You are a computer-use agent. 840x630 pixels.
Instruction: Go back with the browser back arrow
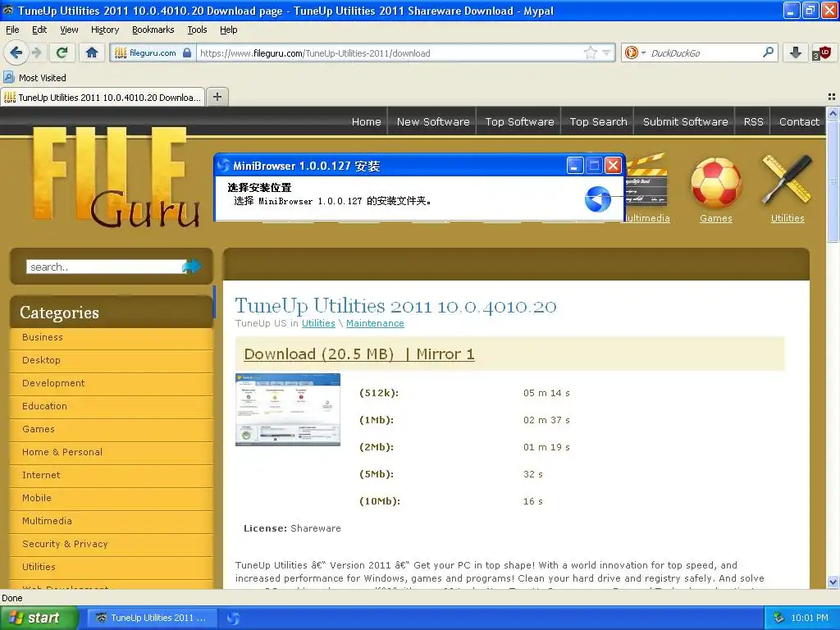[16, 52]
